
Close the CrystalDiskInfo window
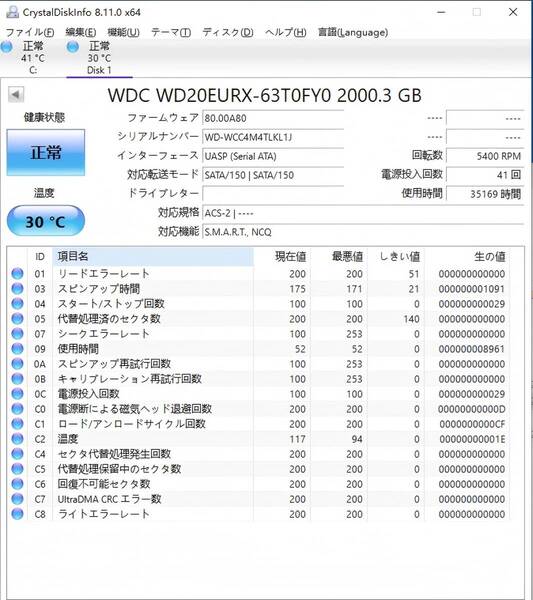click(513, 12)
